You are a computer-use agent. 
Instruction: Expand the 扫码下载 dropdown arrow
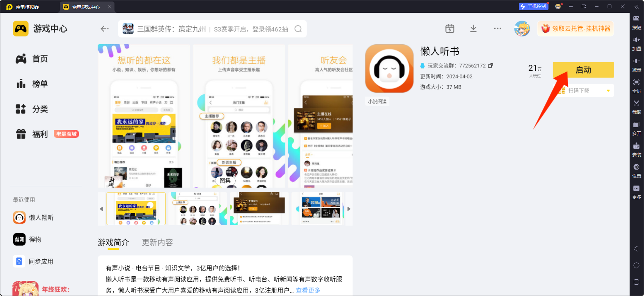(x=608, y=90)
